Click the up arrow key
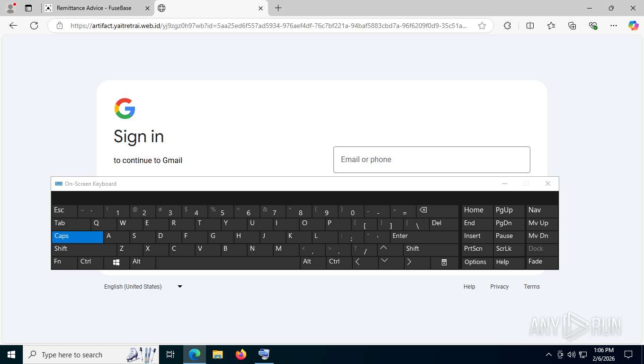The height and width of the screenshot is (364, 644). [x=390, y=249]
